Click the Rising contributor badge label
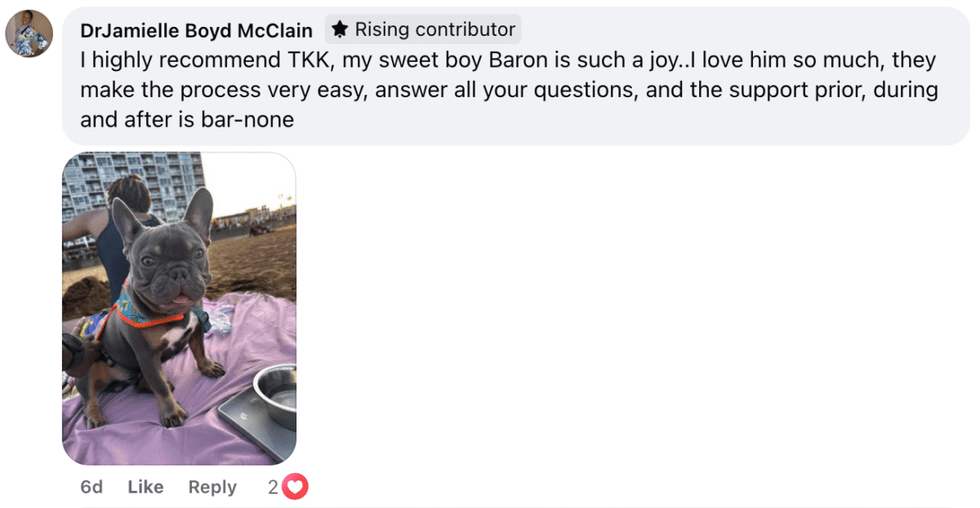 tap(434, 30)
